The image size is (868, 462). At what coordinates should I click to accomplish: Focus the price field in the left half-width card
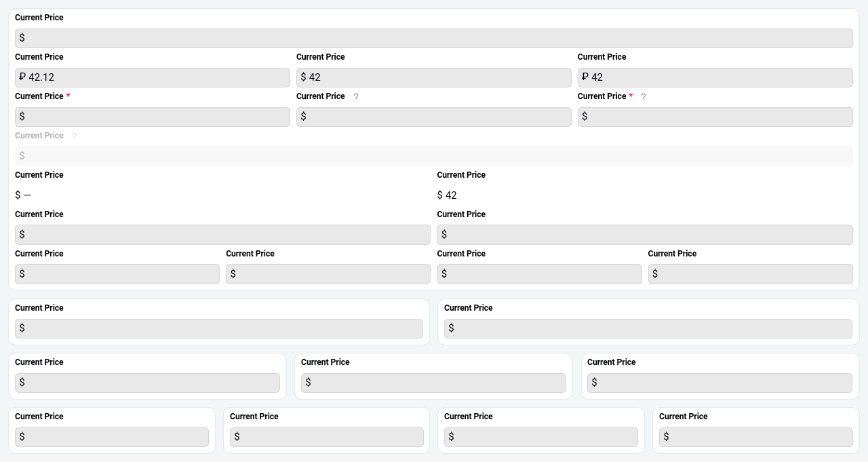click(x=219, y=328)
